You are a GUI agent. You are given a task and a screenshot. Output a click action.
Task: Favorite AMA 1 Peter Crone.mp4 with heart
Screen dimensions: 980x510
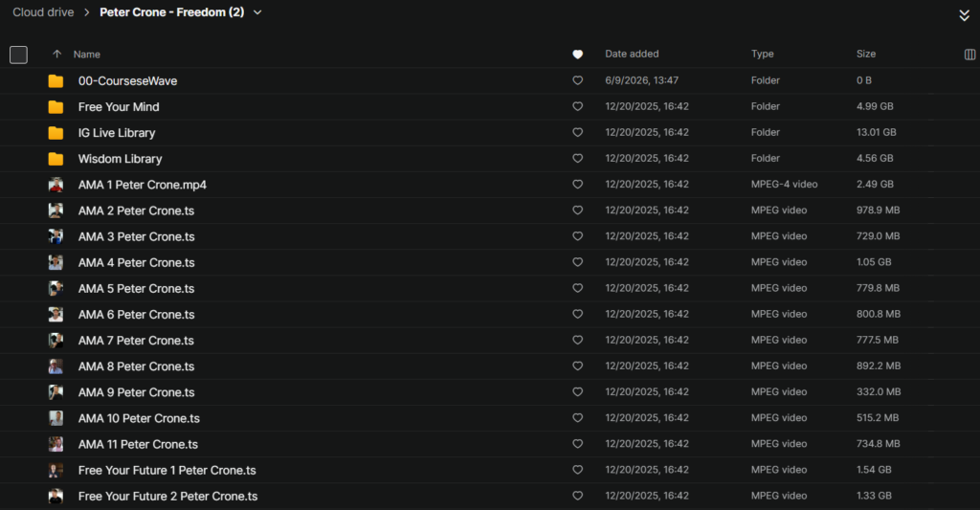(x=577, y=185)
